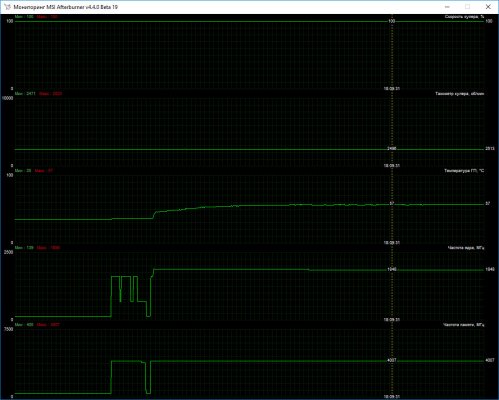Maximize the Afterburner monitoring window
Viewport: 499px width, 400px height.
tap(468, 7)
